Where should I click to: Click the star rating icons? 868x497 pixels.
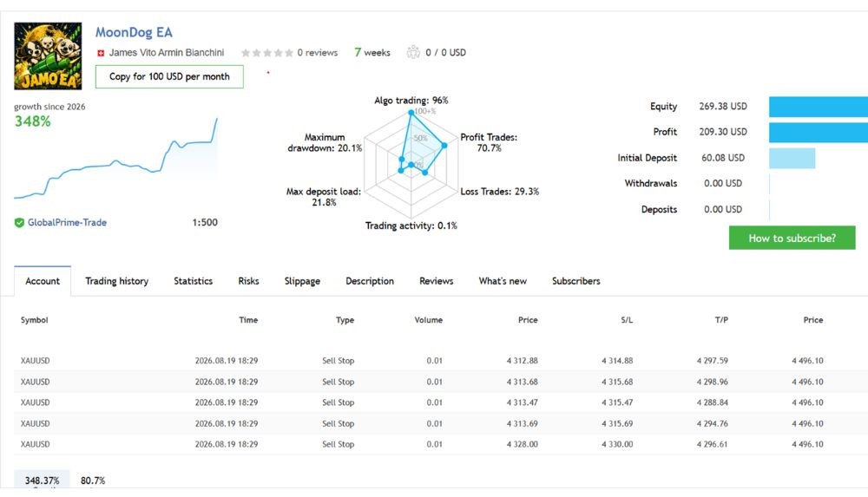click(266, 53)
